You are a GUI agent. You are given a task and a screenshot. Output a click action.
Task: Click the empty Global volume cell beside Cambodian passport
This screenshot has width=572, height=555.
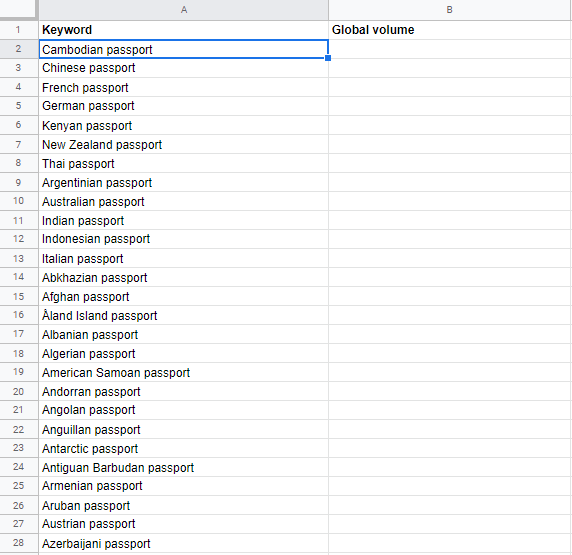click(x=450, y=49)
